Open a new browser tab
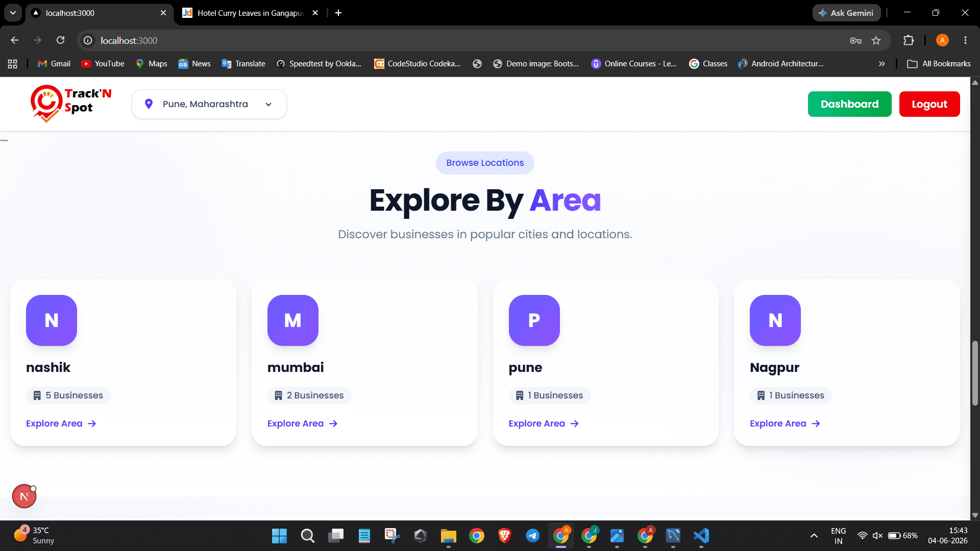 (x=338, y=13)
